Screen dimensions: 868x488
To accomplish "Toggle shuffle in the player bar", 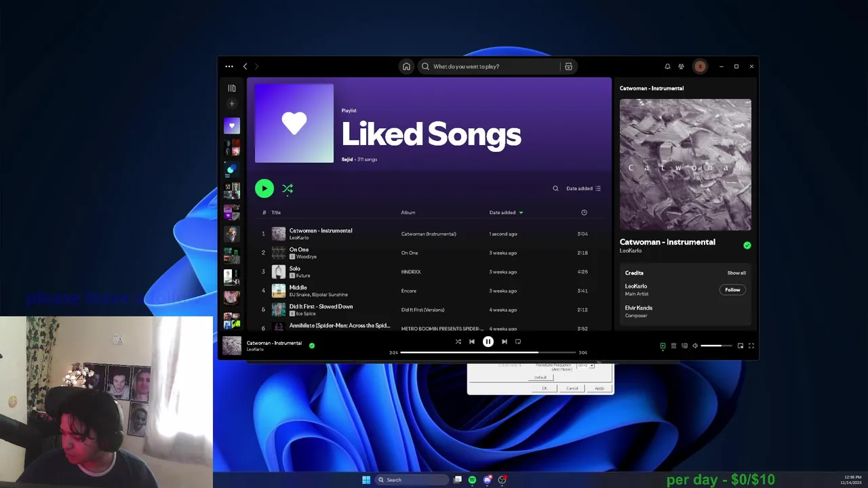I will 458,342.
